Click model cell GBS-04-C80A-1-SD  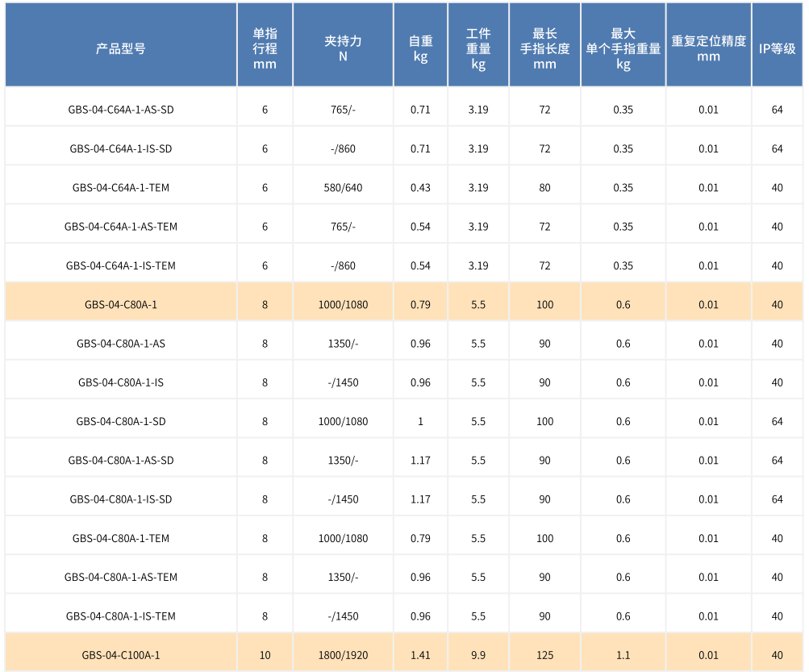pyautogui.click(x=121, y=422)
